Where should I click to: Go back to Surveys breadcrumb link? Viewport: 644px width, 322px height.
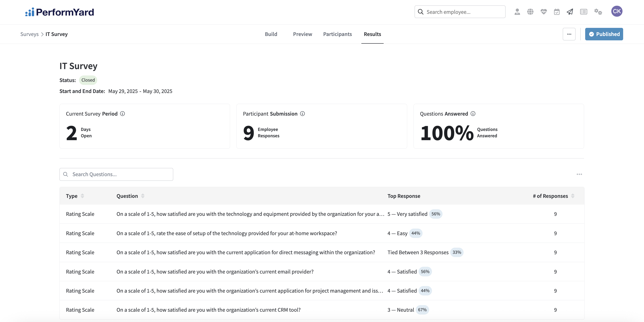click(29, 34)
